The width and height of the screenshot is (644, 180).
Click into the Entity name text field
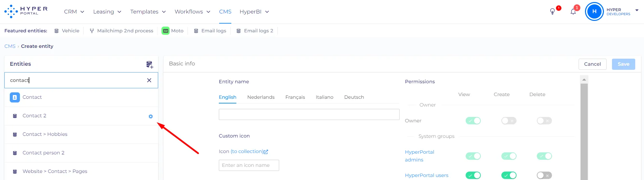click(x=309, y=115)
